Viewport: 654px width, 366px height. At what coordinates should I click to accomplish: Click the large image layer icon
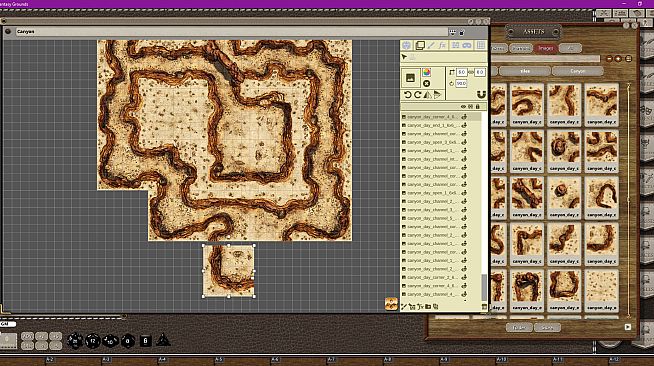[x=410, y=78]
